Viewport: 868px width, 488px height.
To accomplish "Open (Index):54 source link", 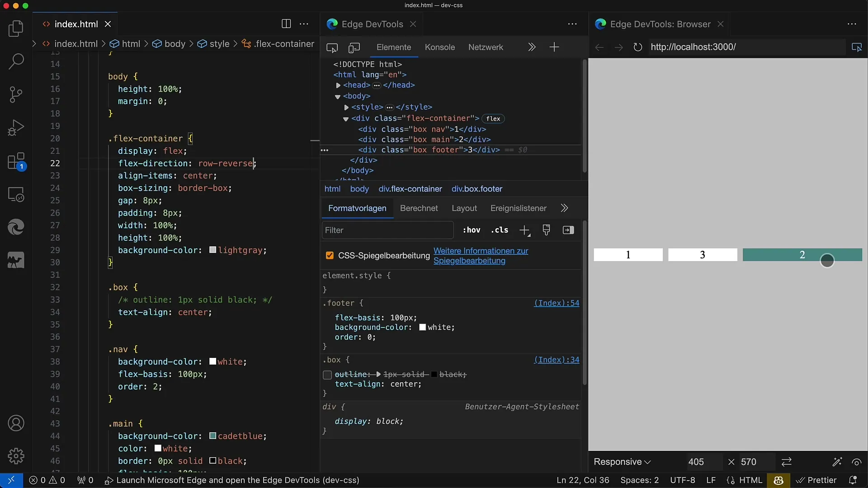I will click(x=557, y=303).
